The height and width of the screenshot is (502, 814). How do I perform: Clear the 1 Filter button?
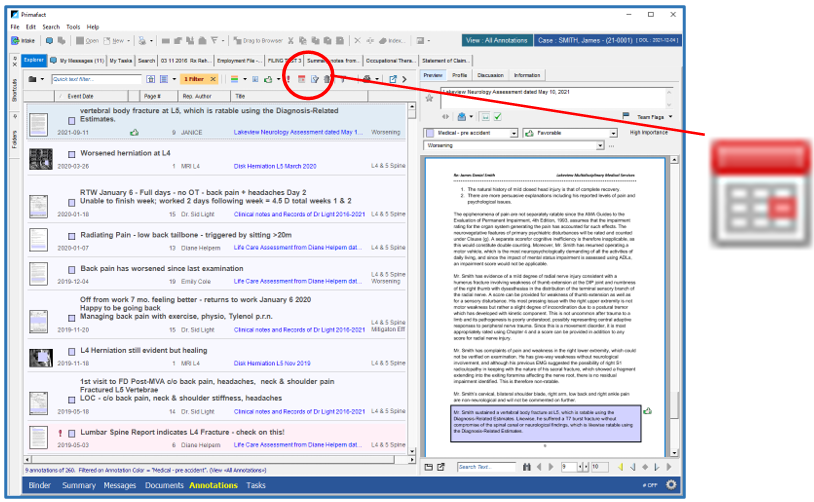[213, 79]
